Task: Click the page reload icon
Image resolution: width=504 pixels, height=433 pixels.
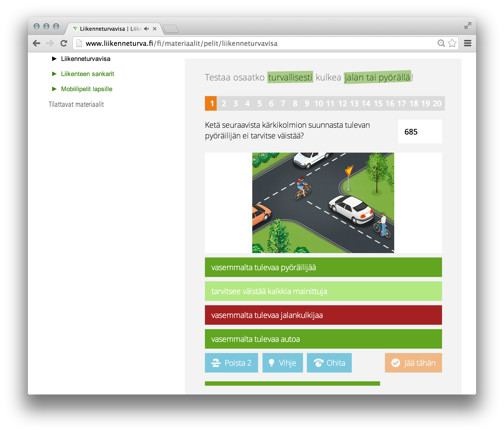Action: (x=64, y=43)
